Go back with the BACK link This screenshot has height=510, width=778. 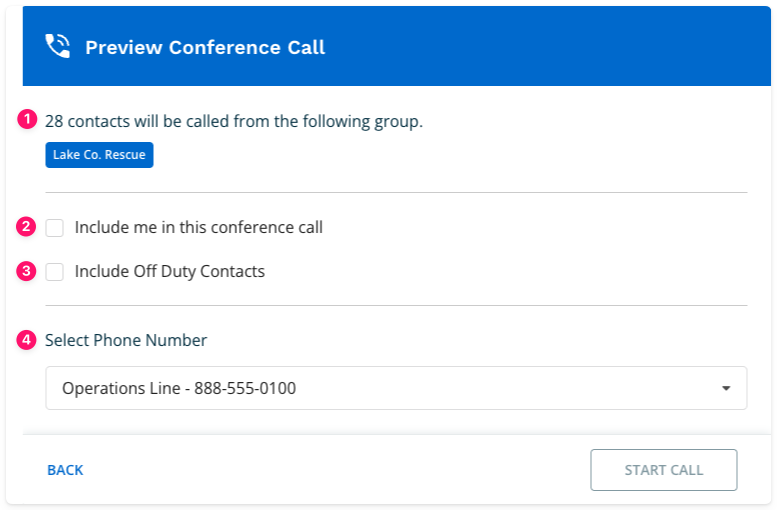click(x=65, y=470)
